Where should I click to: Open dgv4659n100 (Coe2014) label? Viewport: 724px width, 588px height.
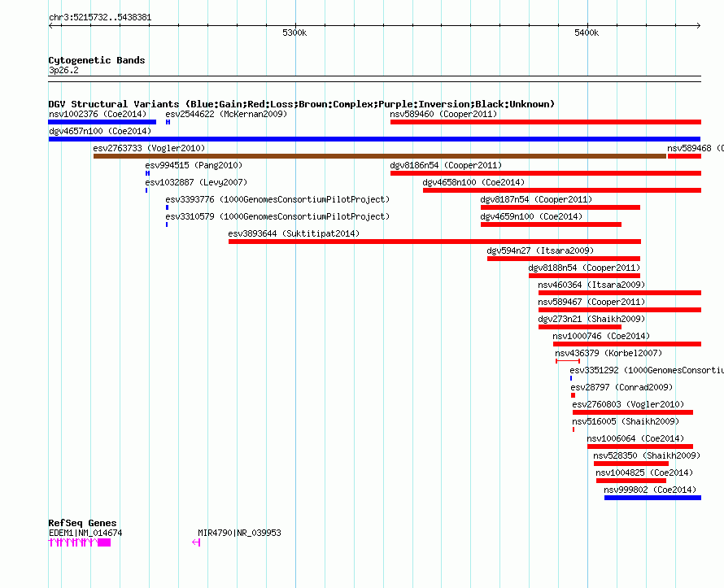click(x=531, y=216)
